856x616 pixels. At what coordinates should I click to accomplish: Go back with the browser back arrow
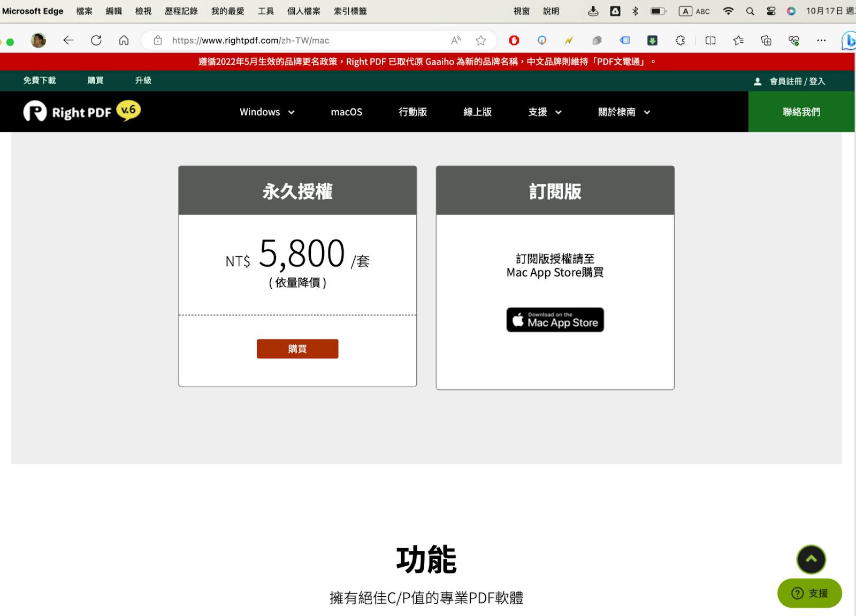pos(68,40)
